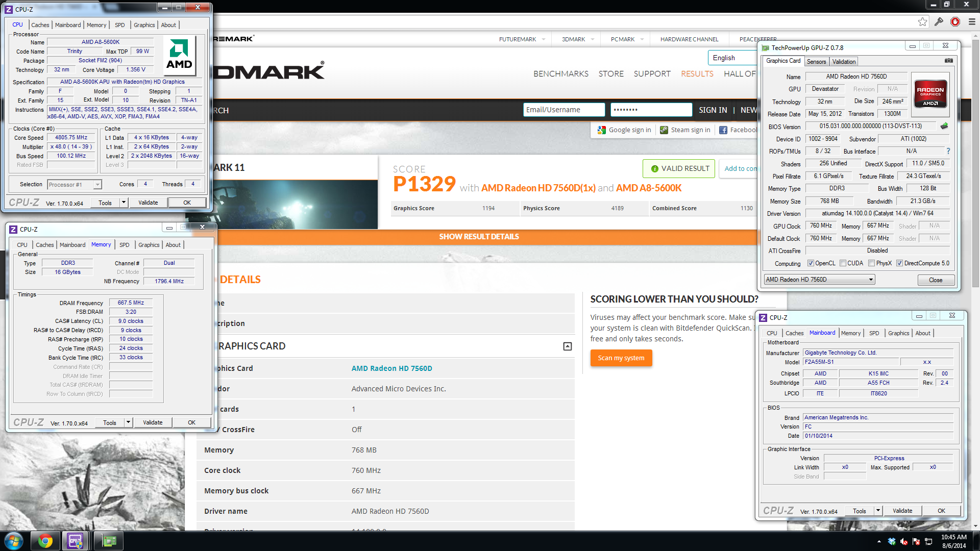
Task: Open the volume control in the system tray
Action: (904, 541)
